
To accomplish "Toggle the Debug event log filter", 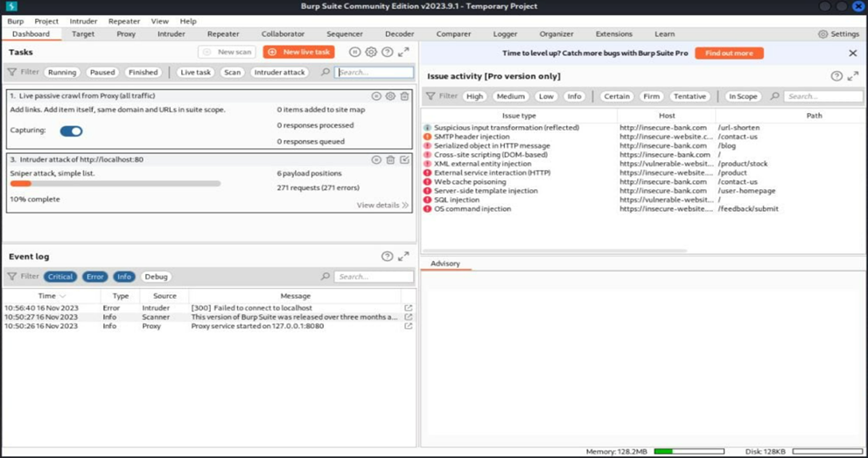I will pos(156,277).
